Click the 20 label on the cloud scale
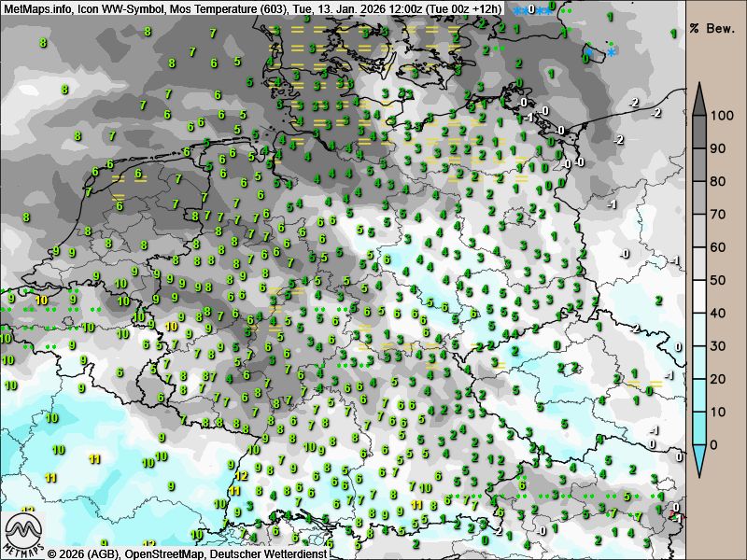747x560 pixels. 720,379
